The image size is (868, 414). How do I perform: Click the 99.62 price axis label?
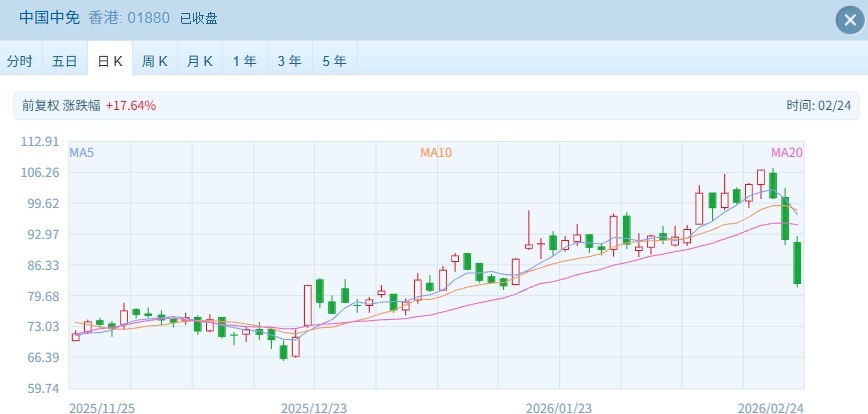pos(43,203)
